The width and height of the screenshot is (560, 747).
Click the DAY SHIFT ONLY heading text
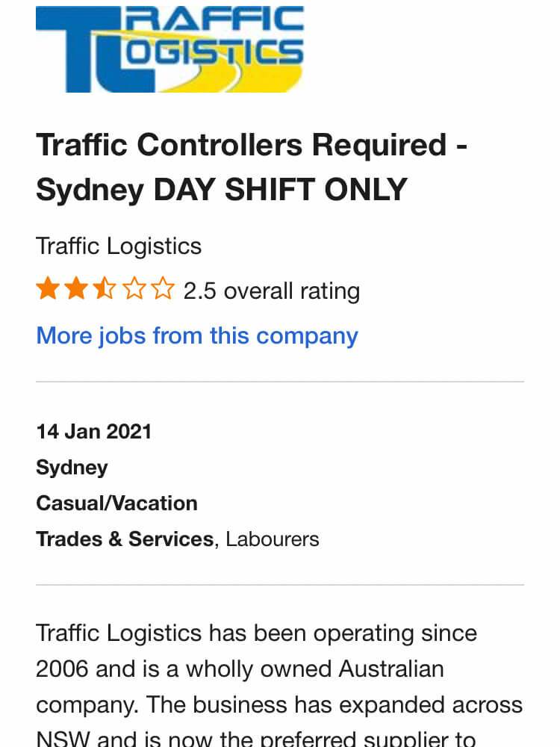pos(281,189)
